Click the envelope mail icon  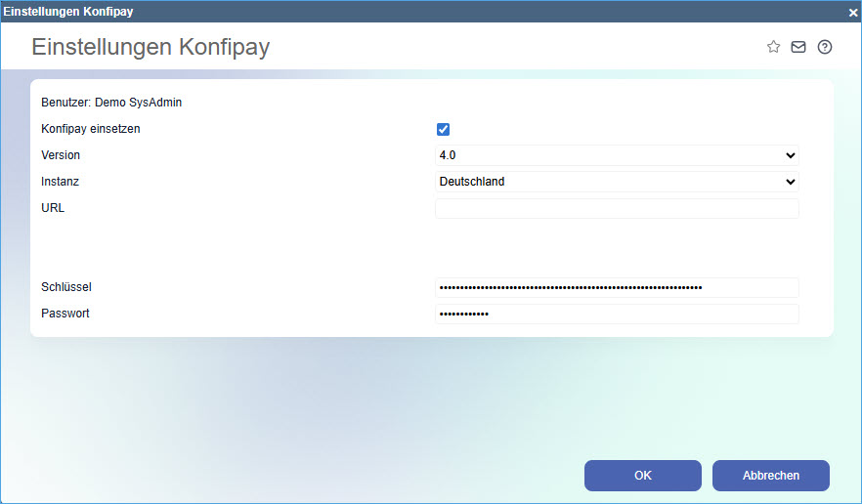tap(798, 47)
